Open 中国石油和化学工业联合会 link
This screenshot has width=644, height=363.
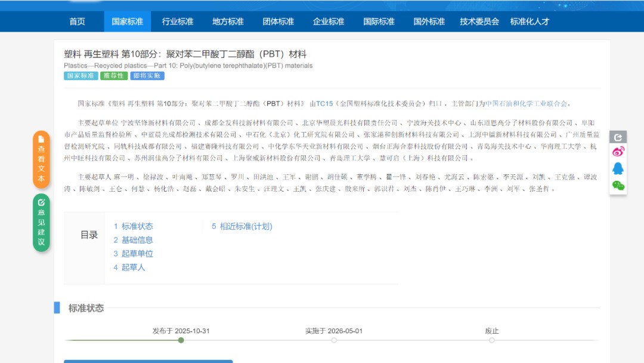526,103
